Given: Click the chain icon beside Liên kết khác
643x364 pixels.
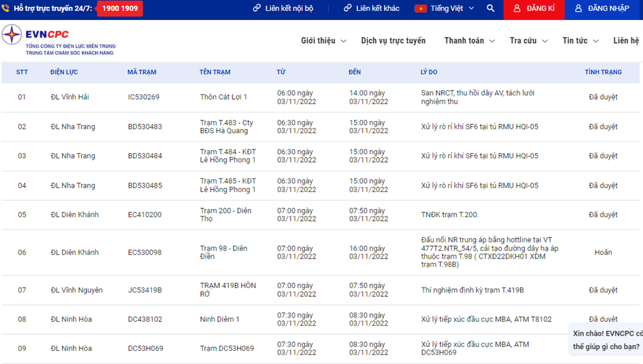Looking at the screenshot, I should (347, 9).
